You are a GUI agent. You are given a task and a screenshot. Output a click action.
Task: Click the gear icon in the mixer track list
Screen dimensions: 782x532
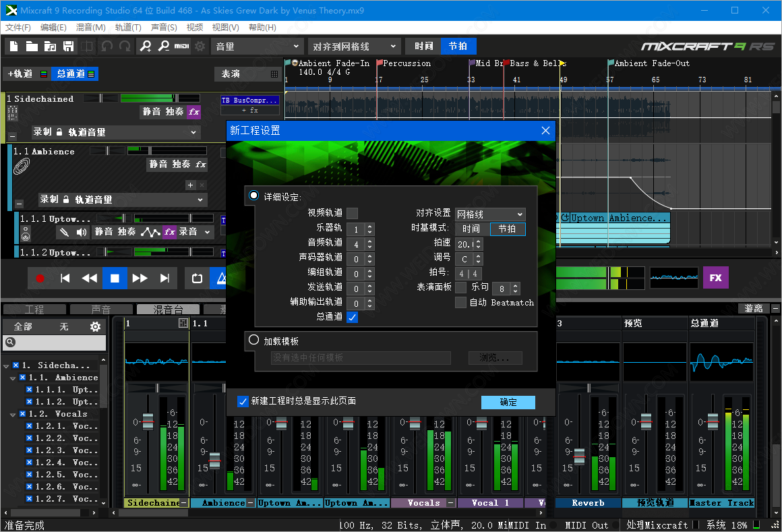click(95, 326)
